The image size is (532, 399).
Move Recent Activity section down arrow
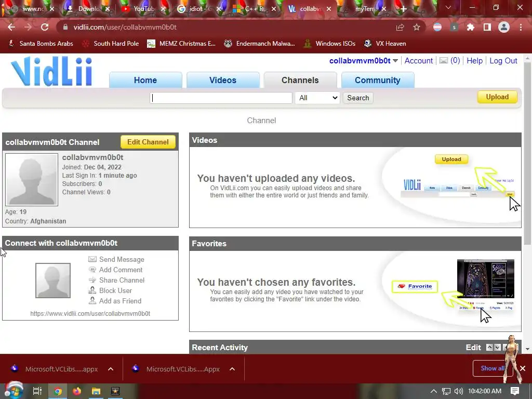click(497, 348)
